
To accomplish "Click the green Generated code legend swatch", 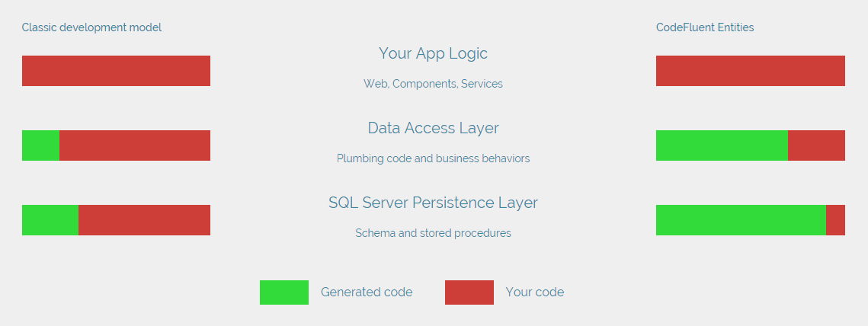I will 283,292.
